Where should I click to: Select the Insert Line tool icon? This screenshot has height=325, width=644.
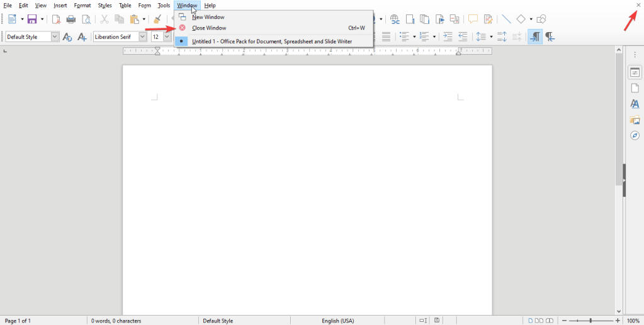[x=506, y=19]
